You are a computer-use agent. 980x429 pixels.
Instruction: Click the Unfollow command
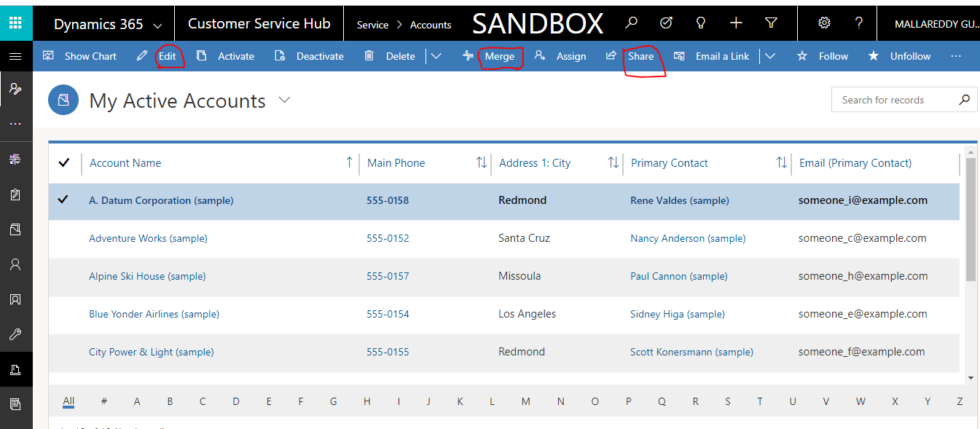pos(899,56)
